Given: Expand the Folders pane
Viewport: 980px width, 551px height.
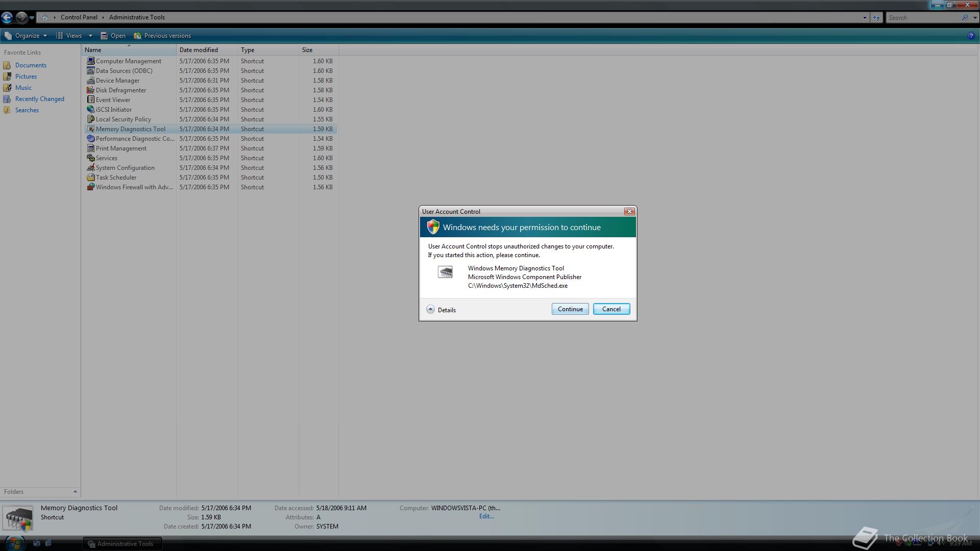Looking at the screenshot, I should [x=75, y=492].
